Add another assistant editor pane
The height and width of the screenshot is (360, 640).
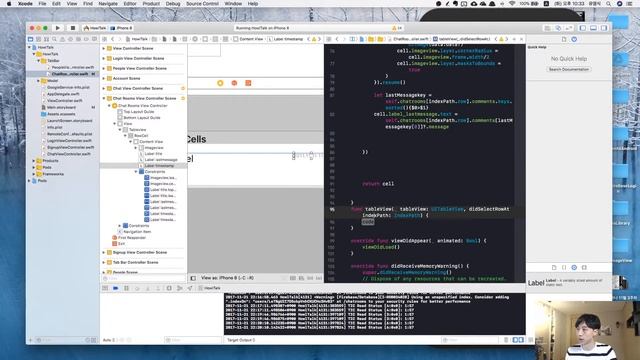514,39
